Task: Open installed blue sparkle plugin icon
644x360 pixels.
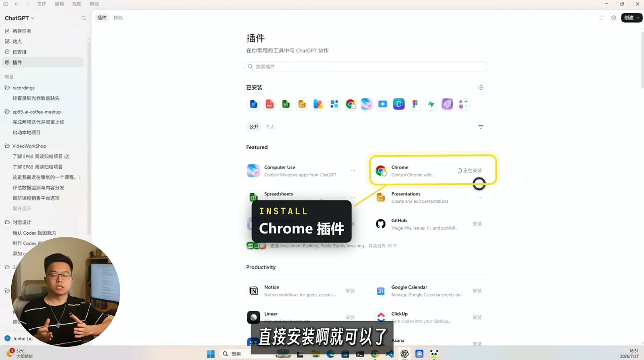Action: (x=383, y=104)
